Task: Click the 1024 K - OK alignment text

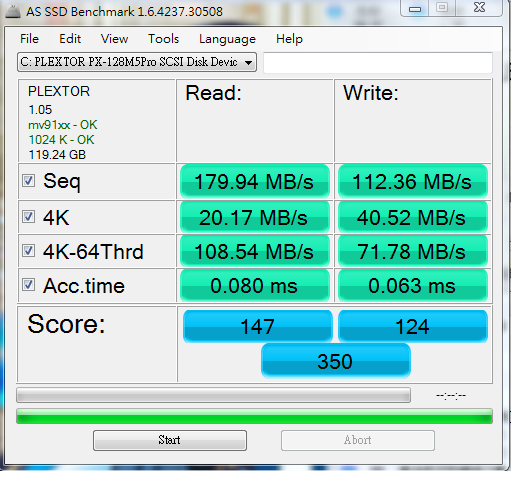Action: click(61, 140)
